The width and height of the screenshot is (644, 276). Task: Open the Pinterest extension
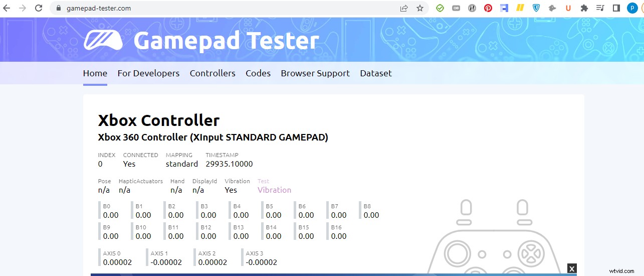click(x=488, y=8)
